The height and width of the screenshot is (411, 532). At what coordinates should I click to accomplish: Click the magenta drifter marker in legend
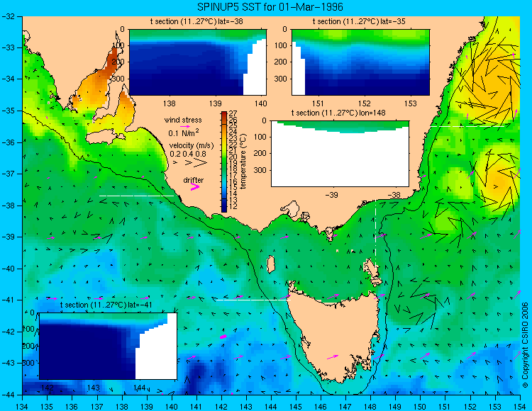point(195,186)
